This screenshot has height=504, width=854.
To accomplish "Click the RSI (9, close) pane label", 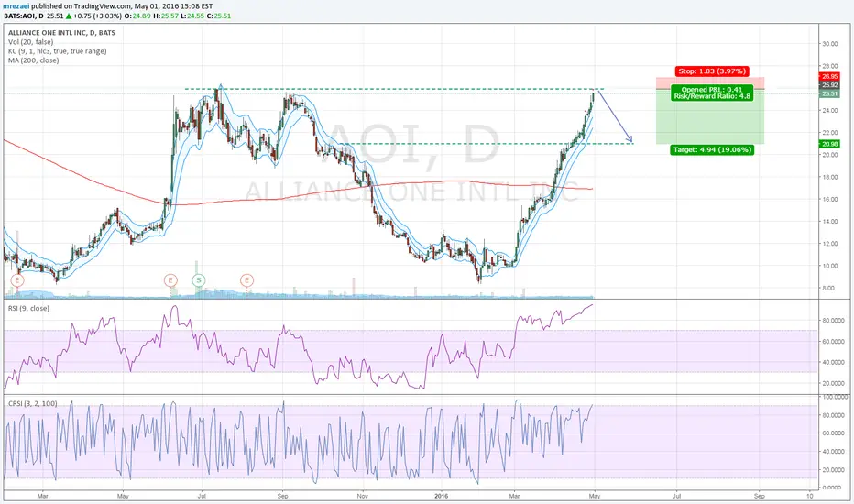I will (28, 309).
